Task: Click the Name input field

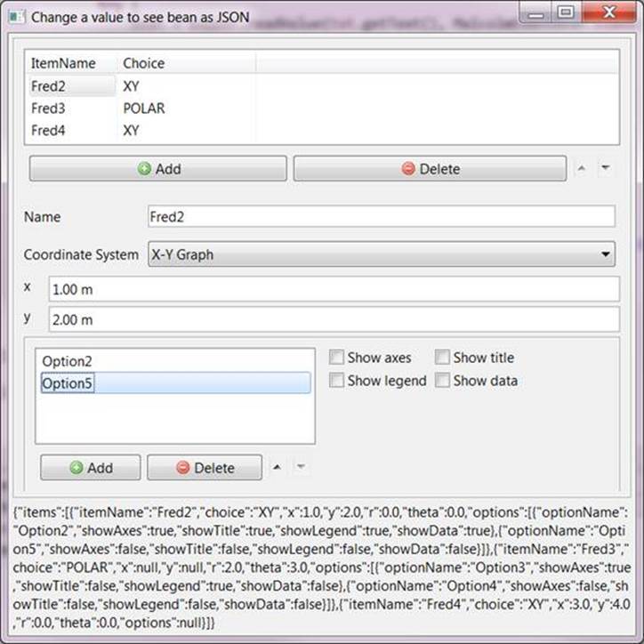Action: click(x=382, y=216)
